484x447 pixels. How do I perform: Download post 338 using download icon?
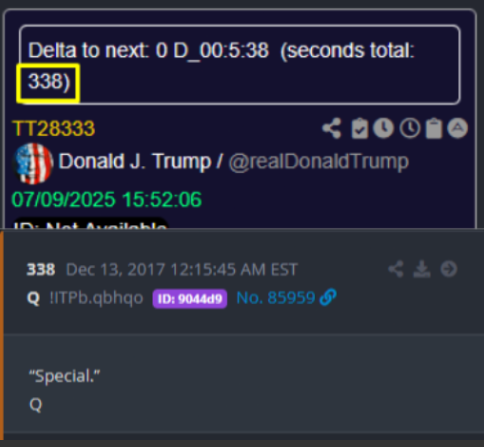[422, 269]
